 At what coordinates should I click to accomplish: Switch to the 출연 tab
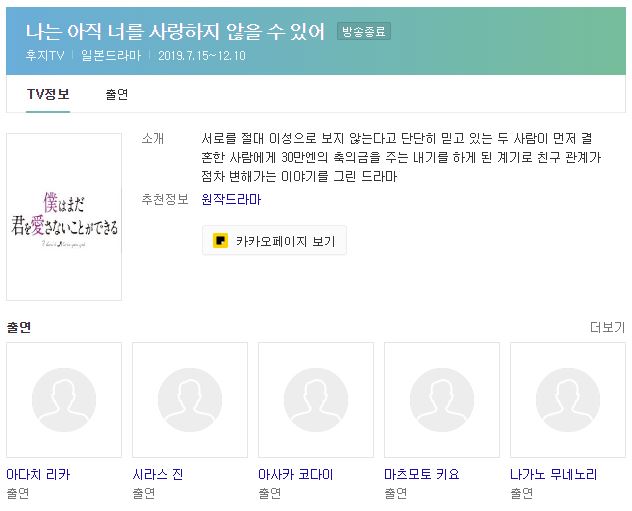click(x=116, y=94)
